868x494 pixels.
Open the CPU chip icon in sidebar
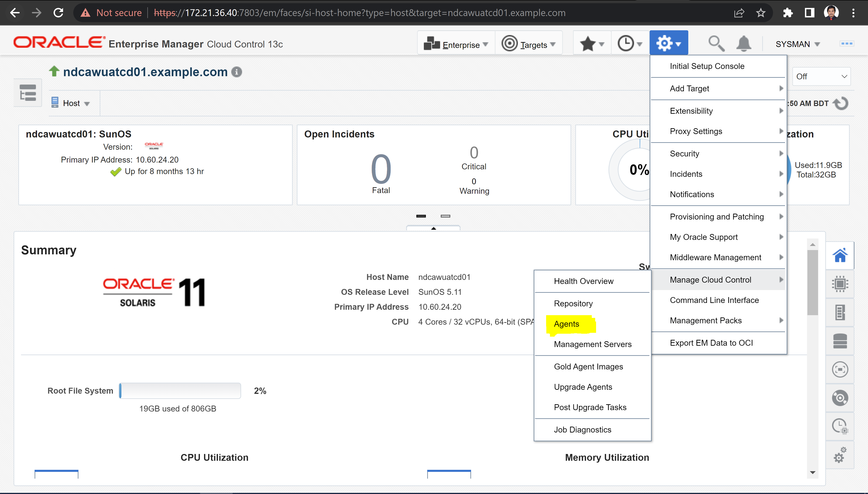[840, 284]
